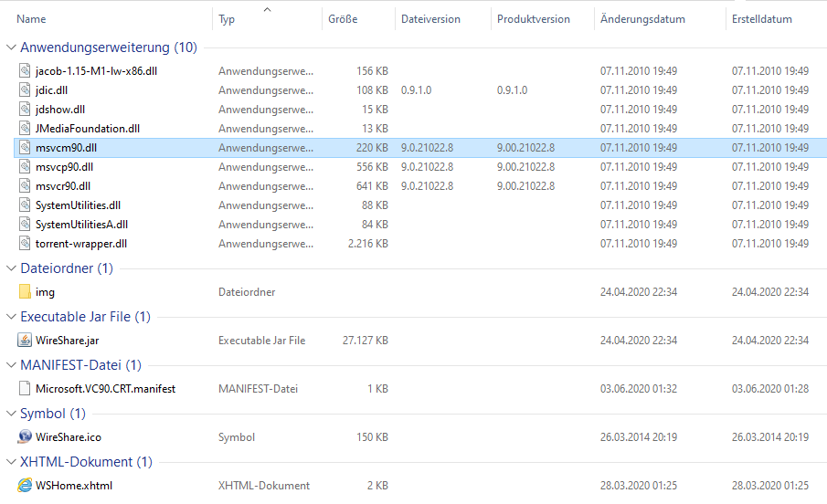Select the WSHome.xhtml document icon
The height and width of the screenshot is (504, 827).
[25, 486]
